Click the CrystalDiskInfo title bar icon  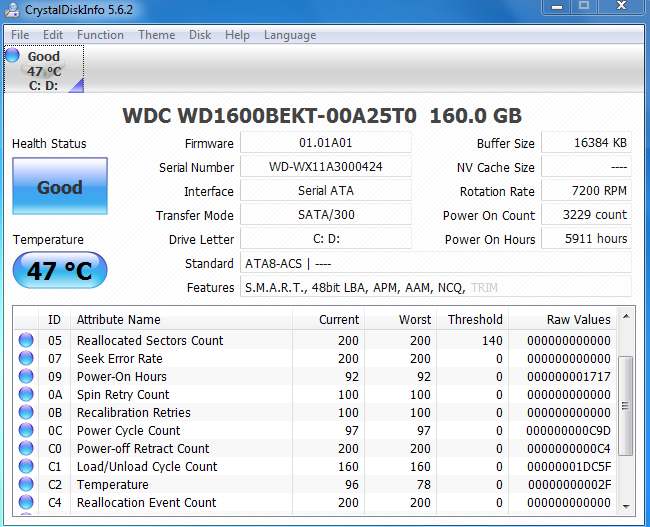click(x=12, y=10)
